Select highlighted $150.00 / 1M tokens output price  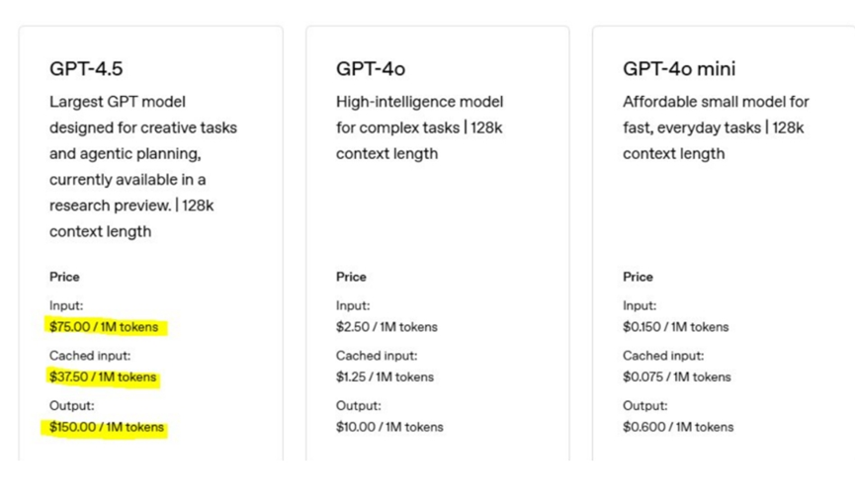click(x=107, y=427)
